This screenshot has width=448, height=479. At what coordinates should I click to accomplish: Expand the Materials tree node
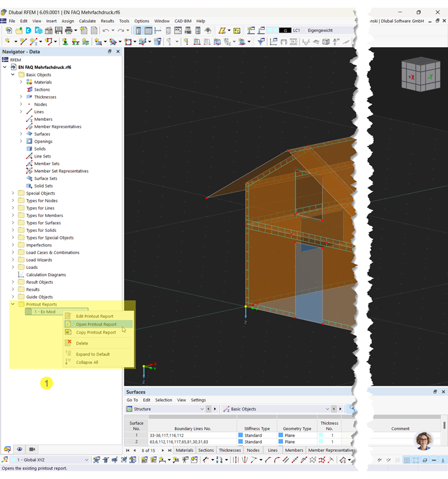click(x=21, y=82)
